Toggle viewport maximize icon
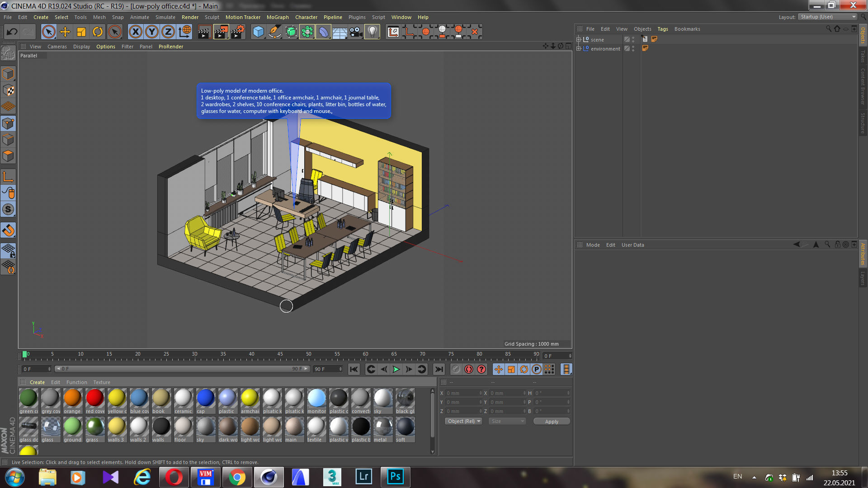 568,46
